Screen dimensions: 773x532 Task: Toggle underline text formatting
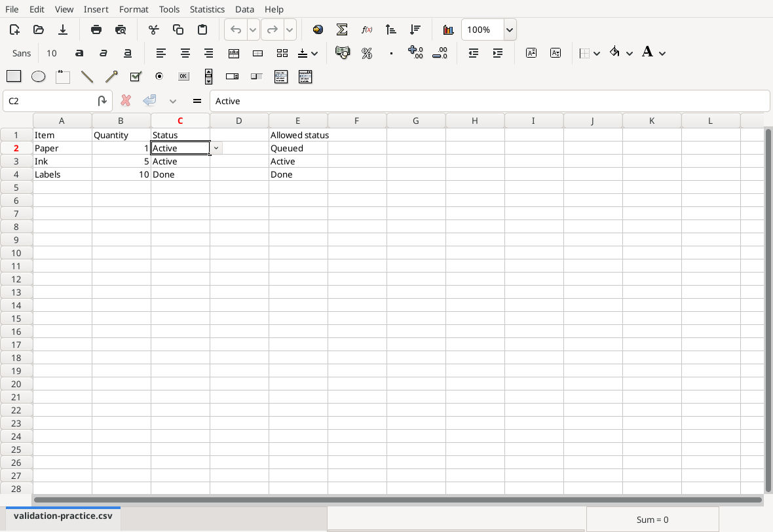[127, 53]
